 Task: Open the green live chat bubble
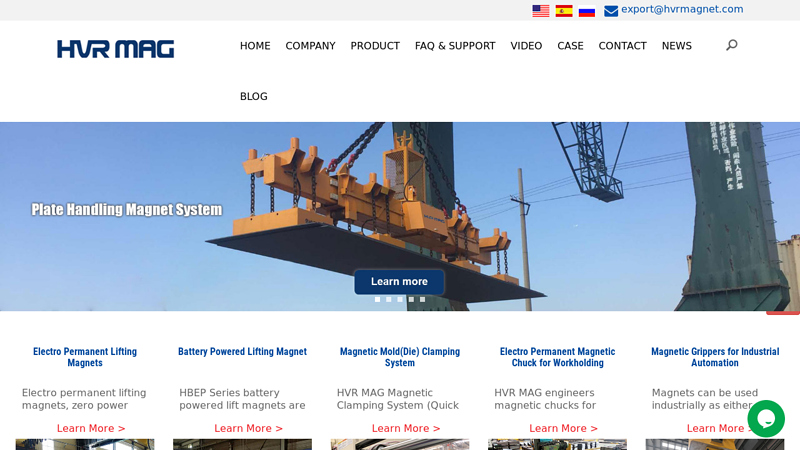click(x=766, y=418)
